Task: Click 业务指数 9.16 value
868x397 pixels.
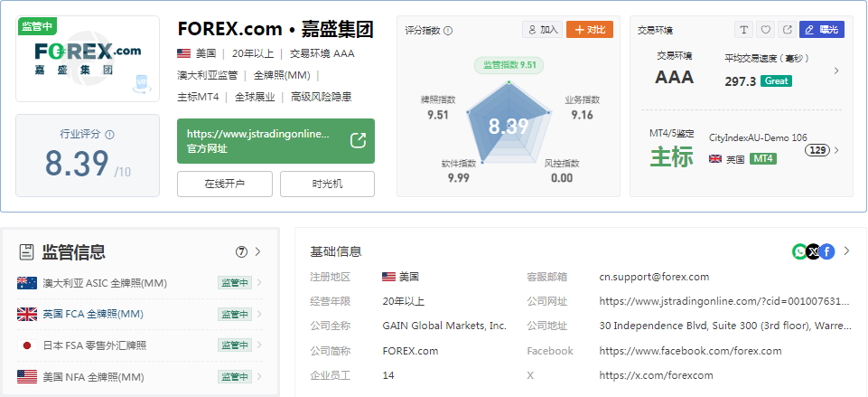Action: (583, 116)
